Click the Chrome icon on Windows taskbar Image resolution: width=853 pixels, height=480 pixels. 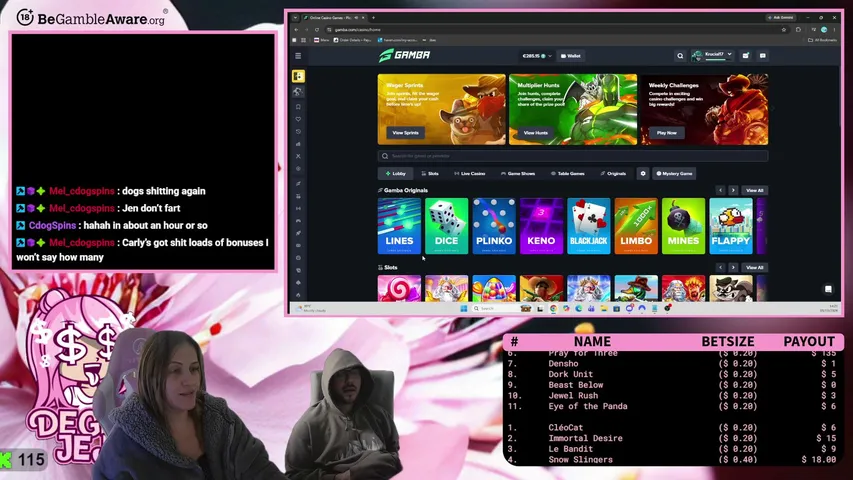[553, 309]
